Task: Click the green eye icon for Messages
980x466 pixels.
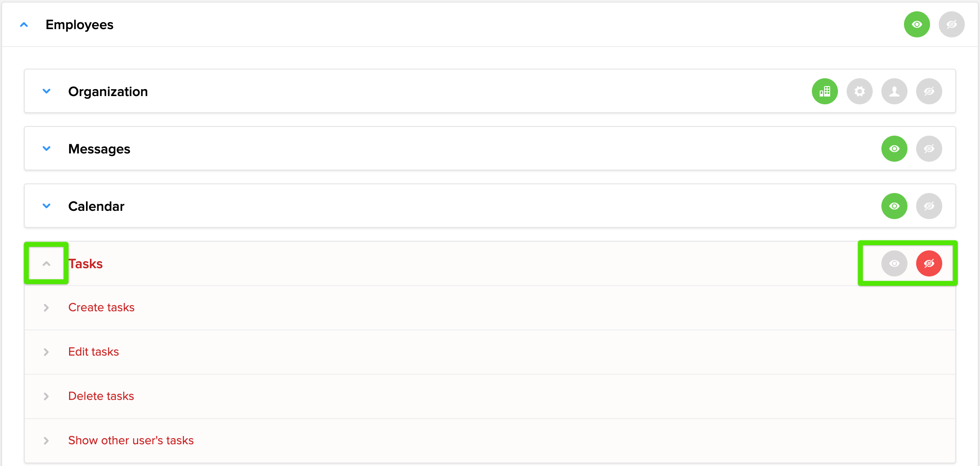Action: click(894, 149)
